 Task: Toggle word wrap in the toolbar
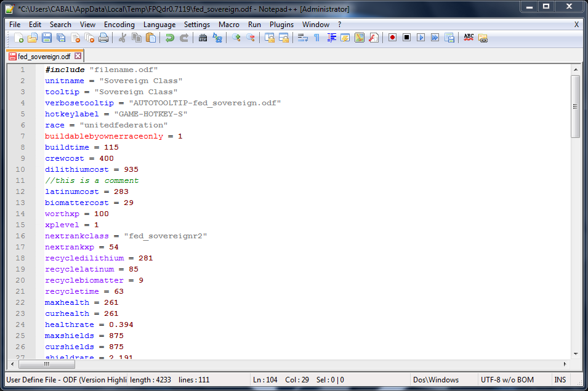[x=303, y=38]
